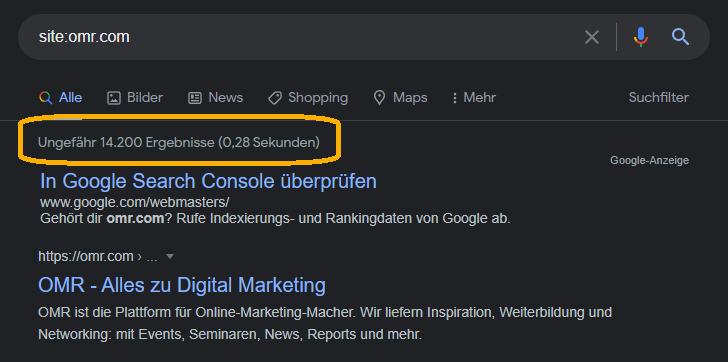Click the www.google.com/webmasters/ URL
This screenshot has height=362, width=728.
click(x=135, y=203)
